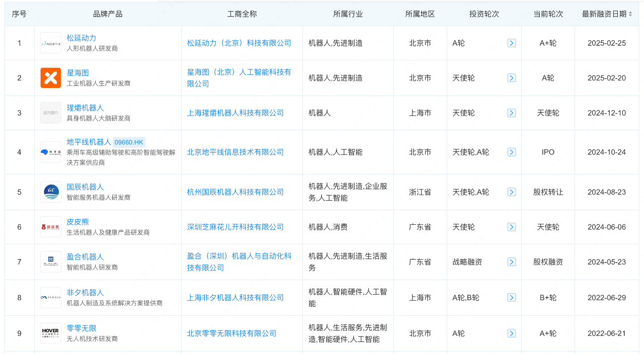Open 盈合（深圳）机器人与自动化科技有限公司 link
The height and width of the screenshot is (354, 644).
click(x=239, y=261)
